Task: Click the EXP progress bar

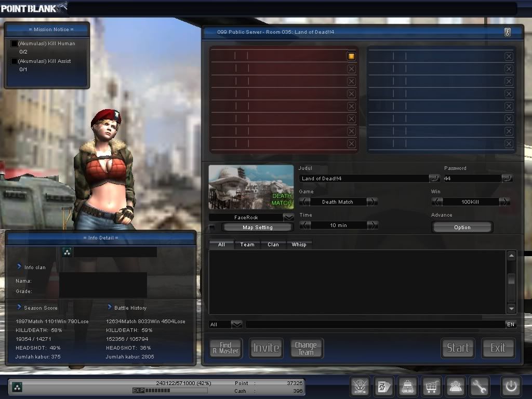Action: tap(170, 391)
